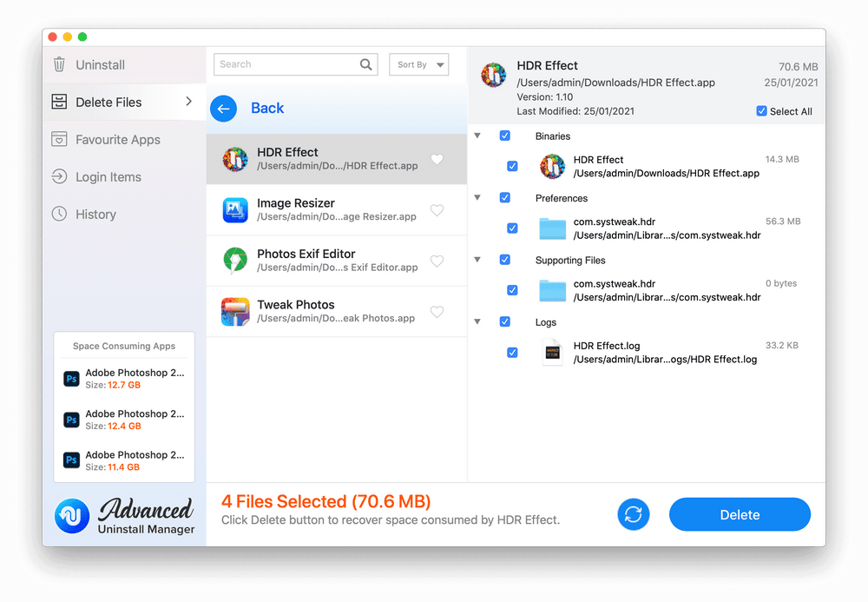This screenshot has height=602, width=868.
Task: Uncheck the Select All checkbox
Action: (x=761, y=111)
